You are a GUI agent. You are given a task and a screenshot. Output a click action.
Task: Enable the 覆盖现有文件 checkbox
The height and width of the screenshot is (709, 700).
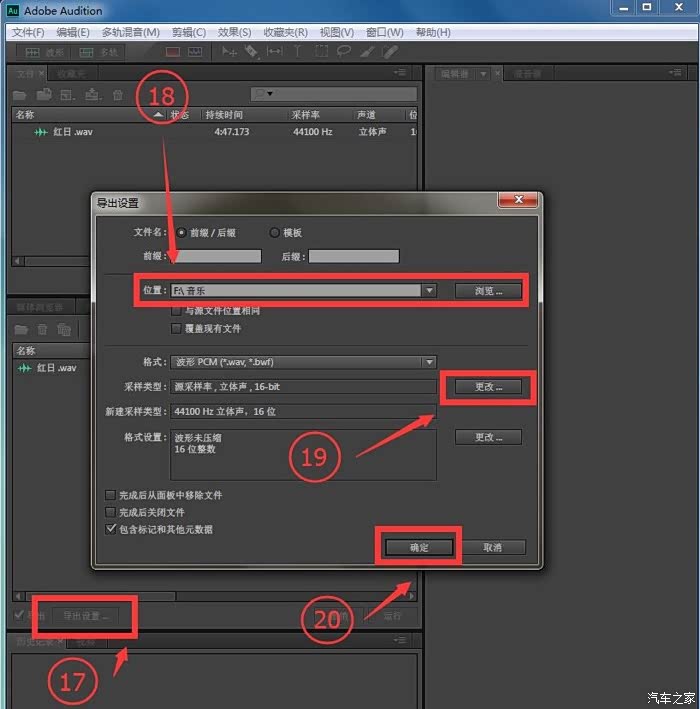(177, 328)
